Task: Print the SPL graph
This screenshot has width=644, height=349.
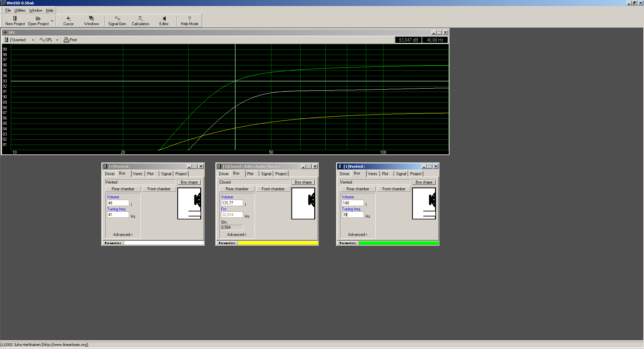Action: point(70,40)
